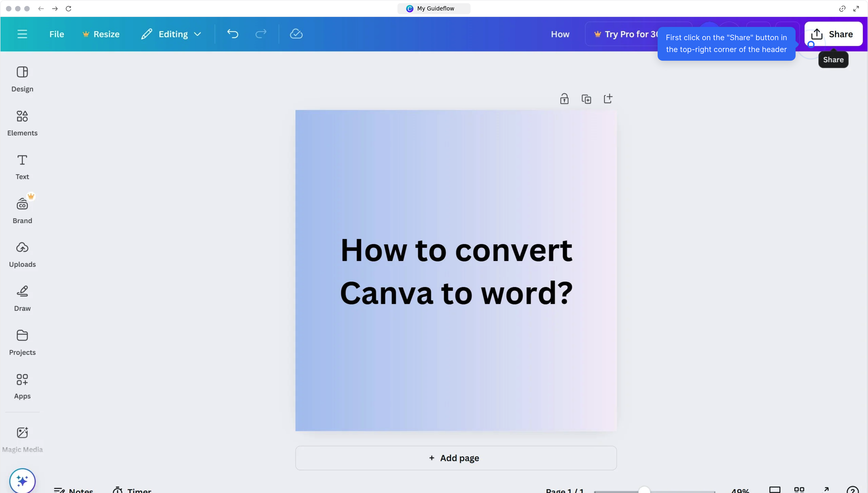Duplicate the current page
The height and width of the screenshot is (493, 868).
click(x=586, y=99)
